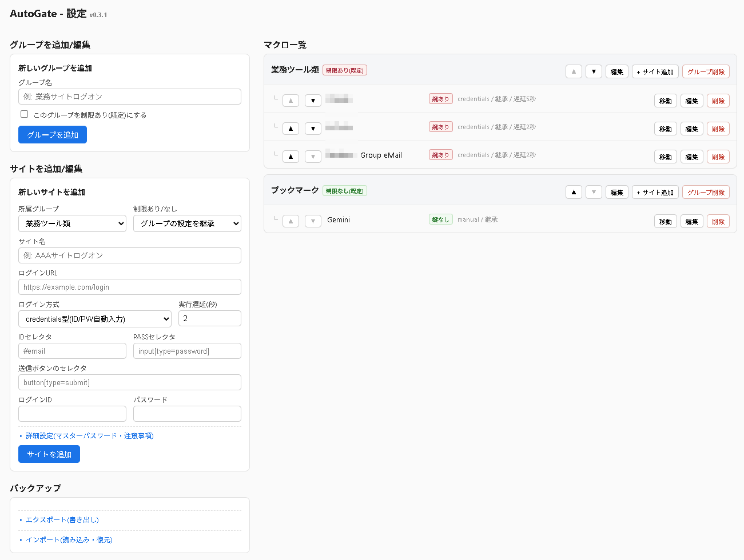Open the 制限あり/なし dropdown

coord(187,223)
